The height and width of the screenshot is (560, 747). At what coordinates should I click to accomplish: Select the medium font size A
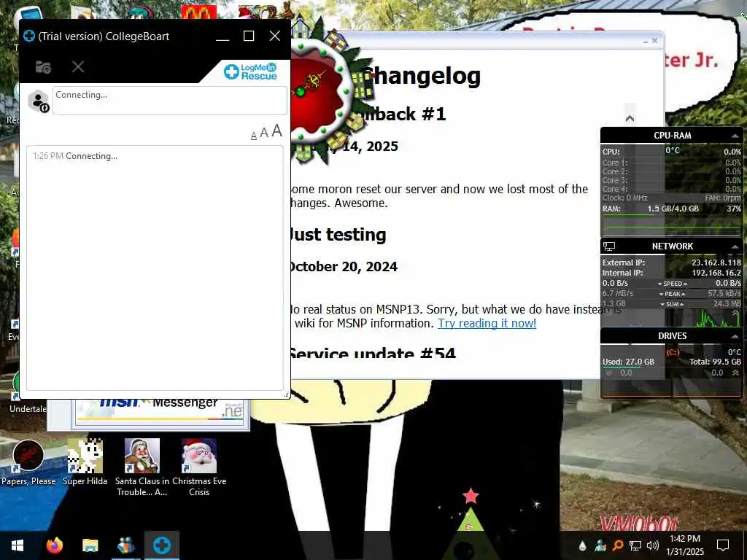pos(264,133)
